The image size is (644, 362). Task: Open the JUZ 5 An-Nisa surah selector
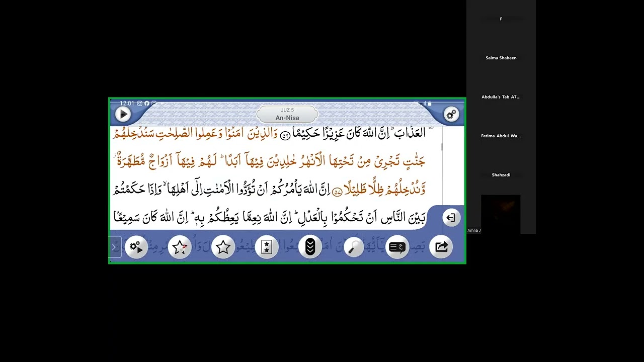pos(287,114)
